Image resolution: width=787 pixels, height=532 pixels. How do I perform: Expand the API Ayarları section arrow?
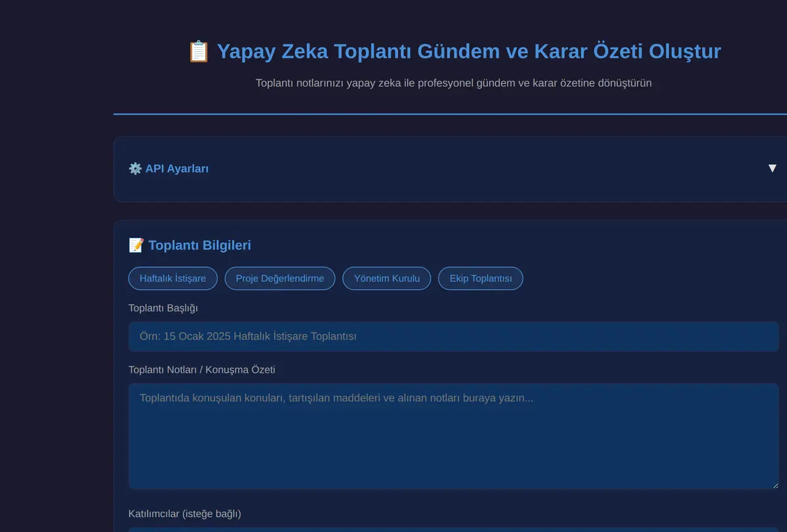click(x=772, y=169)
